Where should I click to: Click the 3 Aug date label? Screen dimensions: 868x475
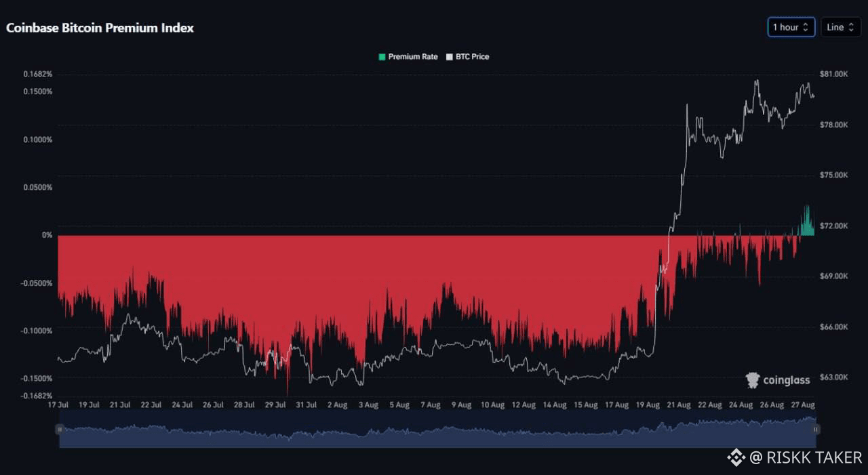368,405
